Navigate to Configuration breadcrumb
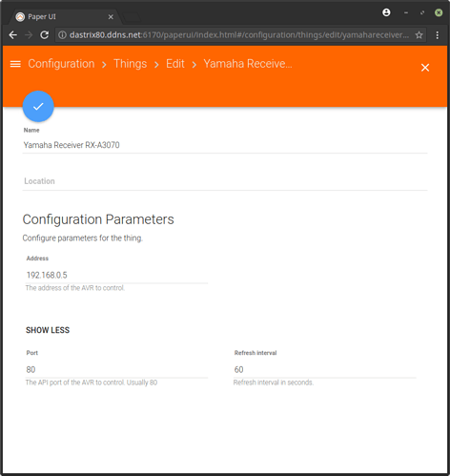Image resolution: width=450 pixels, height=476 pixels. 61,64
